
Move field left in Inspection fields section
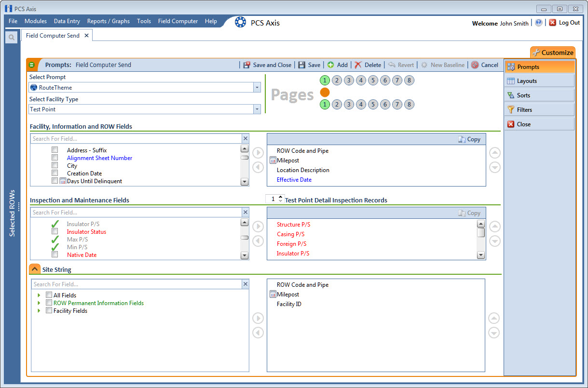[x=258, y=241]
